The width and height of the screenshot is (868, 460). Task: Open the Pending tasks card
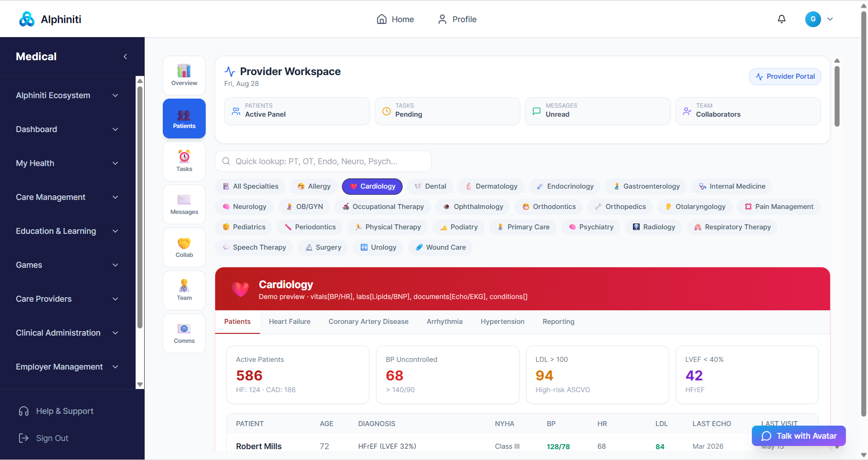(447, 111)
